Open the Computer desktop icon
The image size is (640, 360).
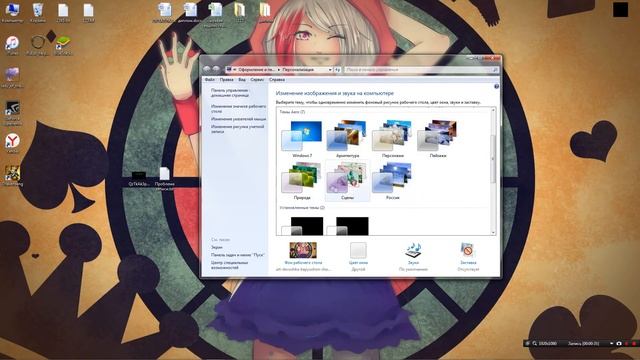(x=12, y=12)
